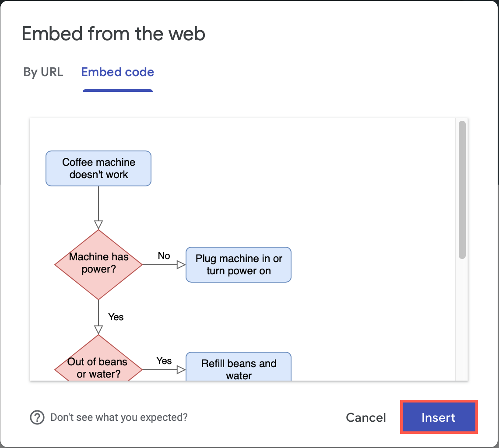Select the Embed code tab
Viewport: 499px width, 448px height.
tap(117, 72)
